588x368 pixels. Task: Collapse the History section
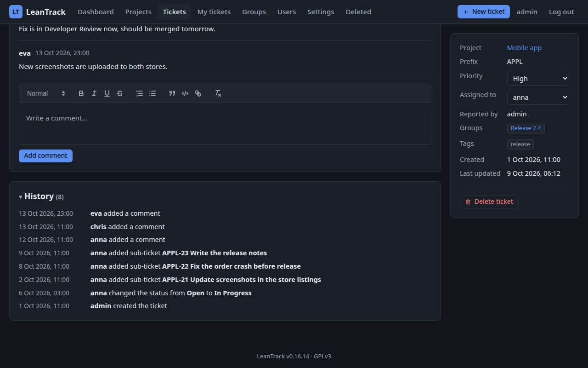(41, 196)
